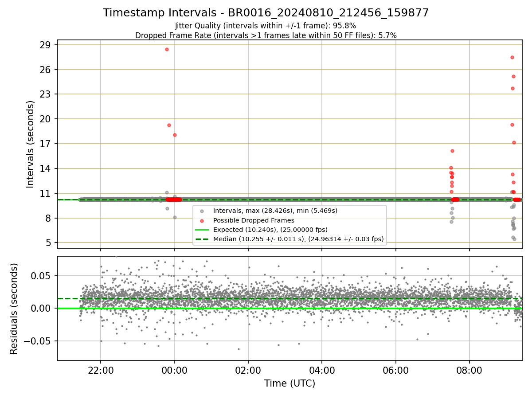Select the Jitter Quality 95.8% subtitle line
The height and width of the screenshot is (399, 532).
pos(266,26)
